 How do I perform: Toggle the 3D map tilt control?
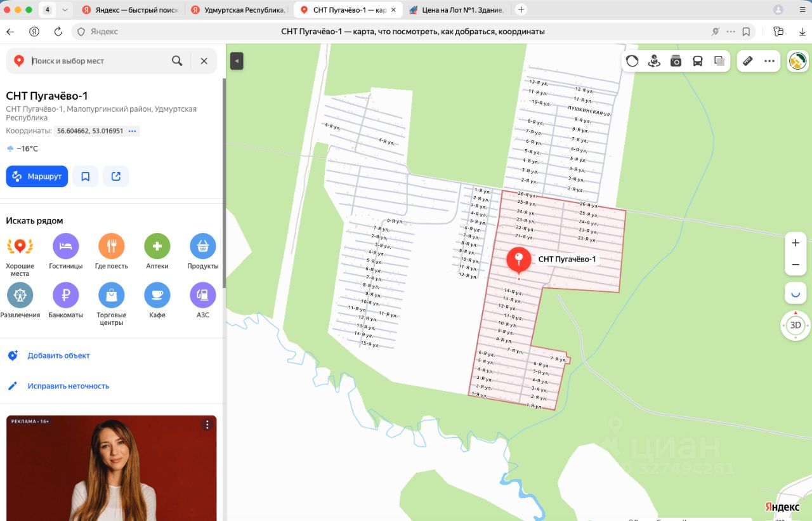click(796, 326)
